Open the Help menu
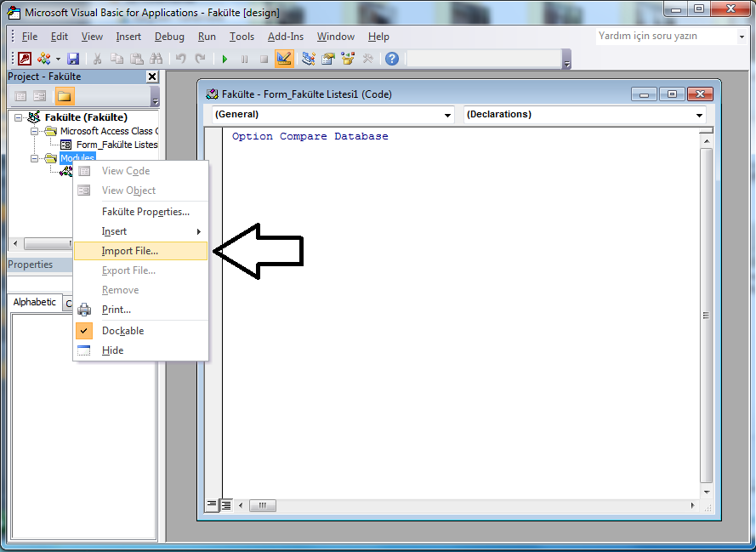The image size is (756, 552). [x=378, y=37]
